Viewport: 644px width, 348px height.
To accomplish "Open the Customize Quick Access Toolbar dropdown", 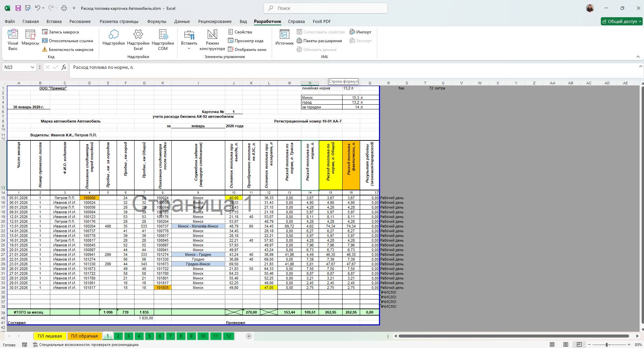I will [x=74, y=8].
